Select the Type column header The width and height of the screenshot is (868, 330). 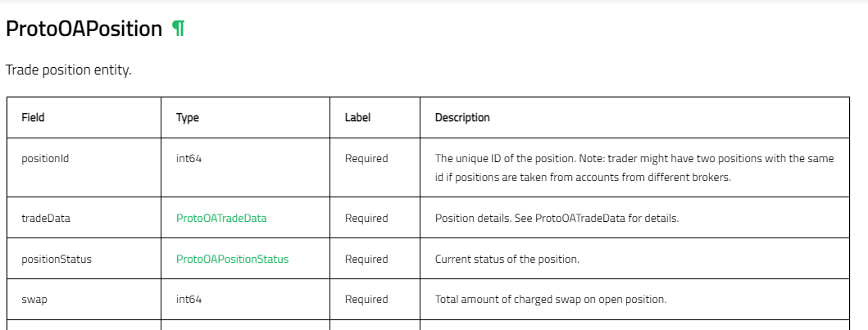click(x=187, y=118)
